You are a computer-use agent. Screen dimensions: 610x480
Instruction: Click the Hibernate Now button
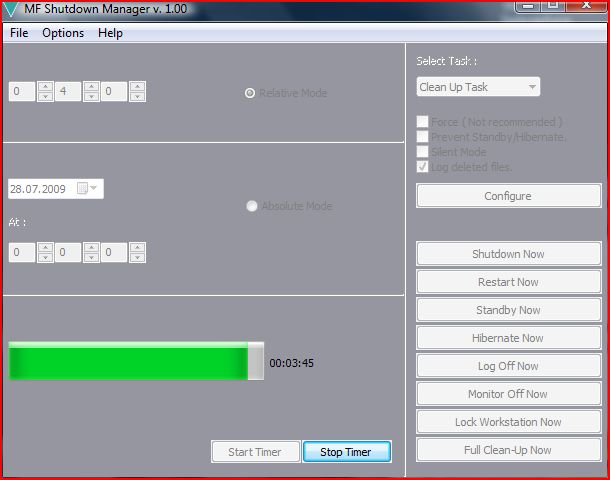pos(508,338)
